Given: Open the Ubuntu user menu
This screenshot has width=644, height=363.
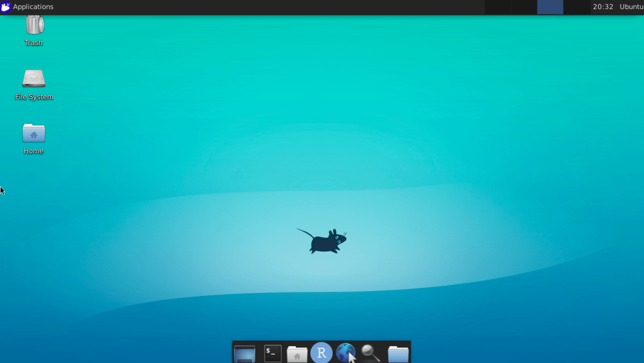Looking at the screenshot, I should [x=631, y=7].
